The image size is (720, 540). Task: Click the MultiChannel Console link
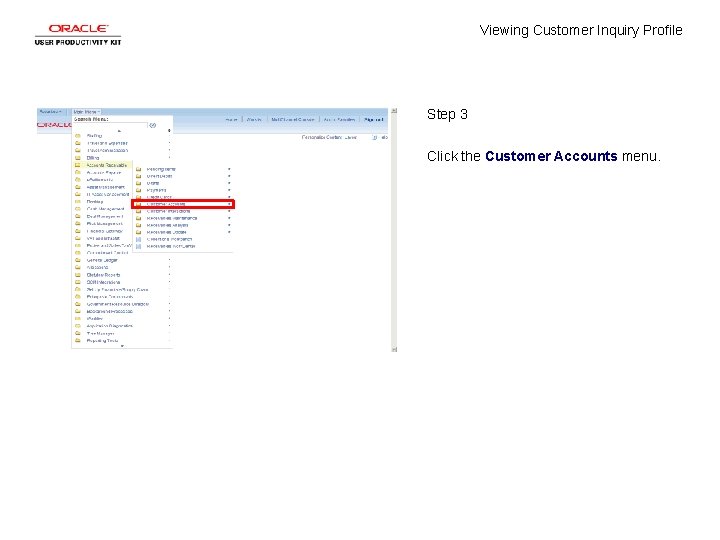pyautogui.click(x=293, y=119)
